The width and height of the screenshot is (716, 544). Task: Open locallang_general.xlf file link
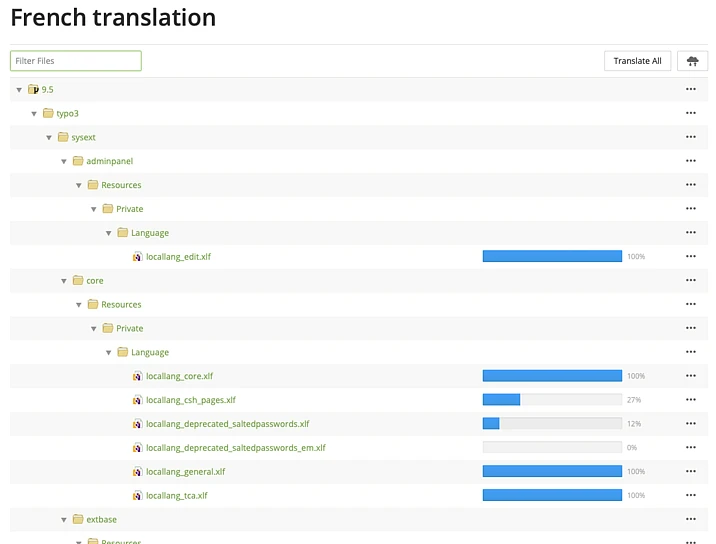[185, 472]
